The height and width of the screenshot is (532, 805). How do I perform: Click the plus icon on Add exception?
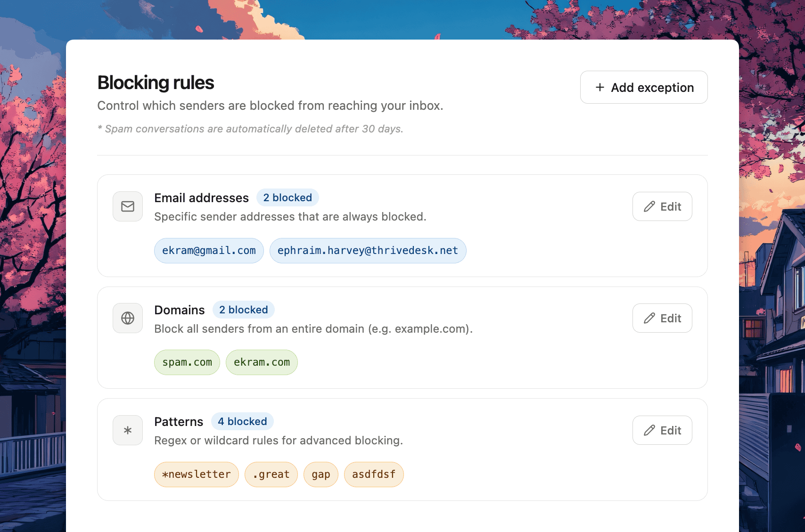click(600, 87)
